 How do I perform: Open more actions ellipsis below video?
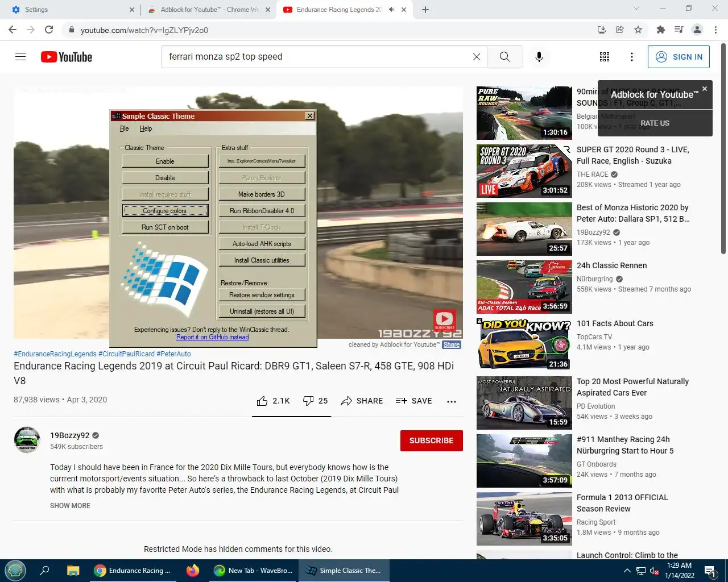pyautogui.click(x=452, y=401)
